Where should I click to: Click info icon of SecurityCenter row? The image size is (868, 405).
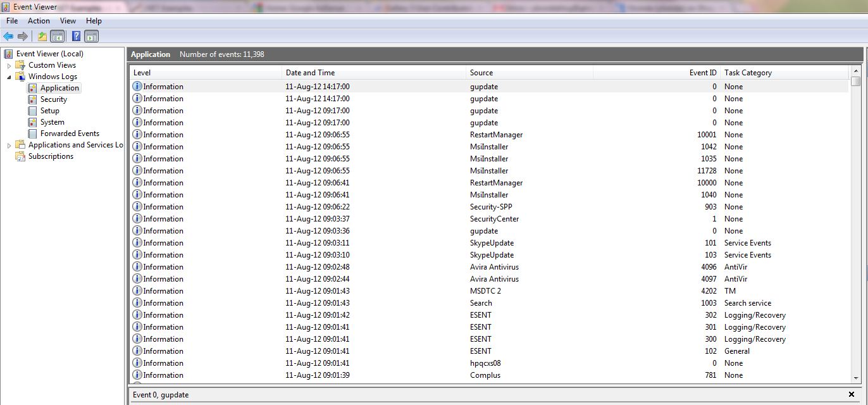coord(137,218)
